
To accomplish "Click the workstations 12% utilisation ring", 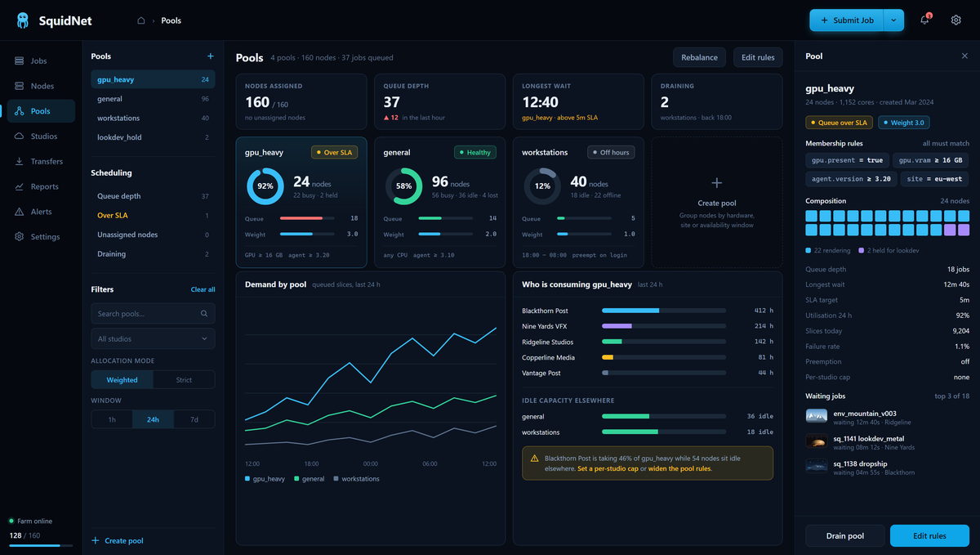I will (542, 186).
